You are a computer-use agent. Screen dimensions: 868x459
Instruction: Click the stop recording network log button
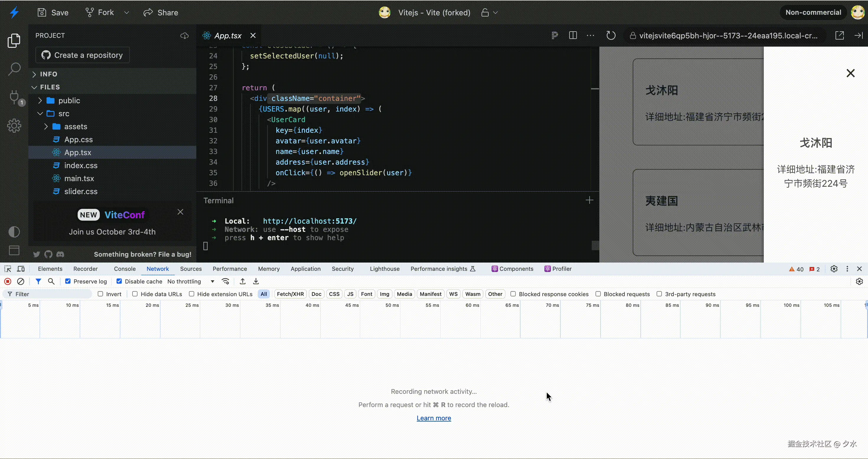pos(8,281)
